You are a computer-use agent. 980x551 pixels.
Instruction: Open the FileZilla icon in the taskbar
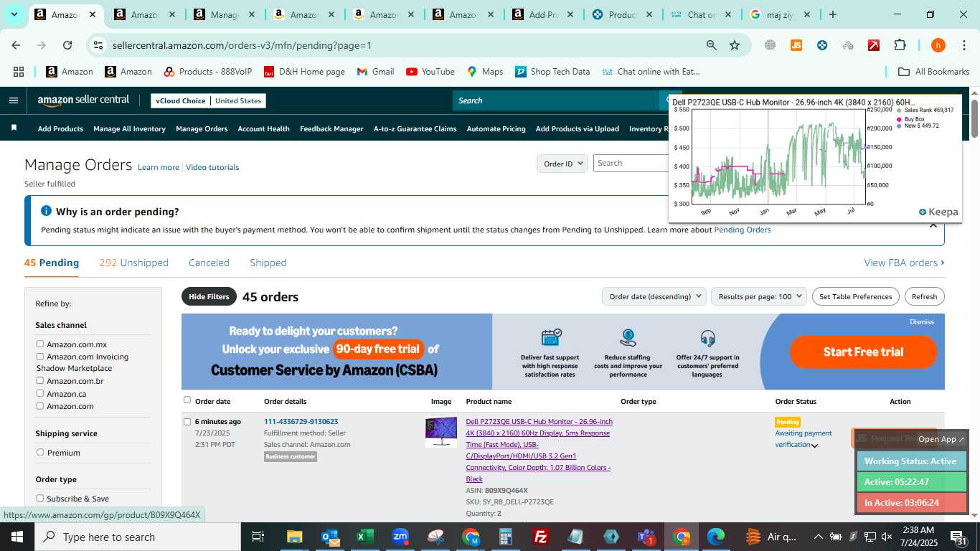[x=541, y=537]
